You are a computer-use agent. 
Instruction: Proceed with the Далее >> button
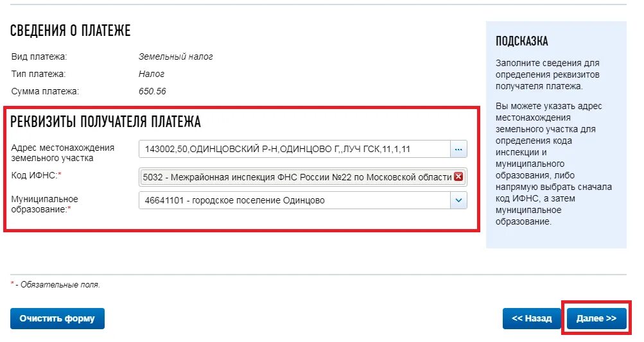pos(596,319)
